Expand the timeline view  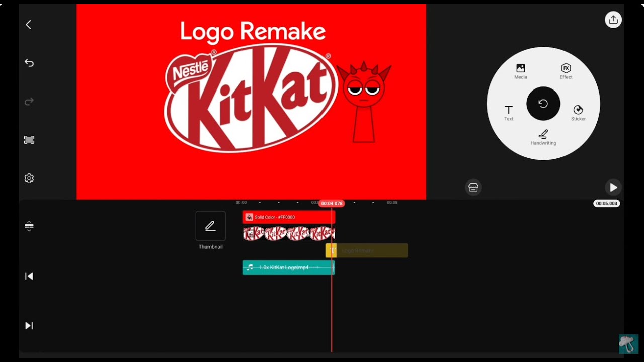29,226
